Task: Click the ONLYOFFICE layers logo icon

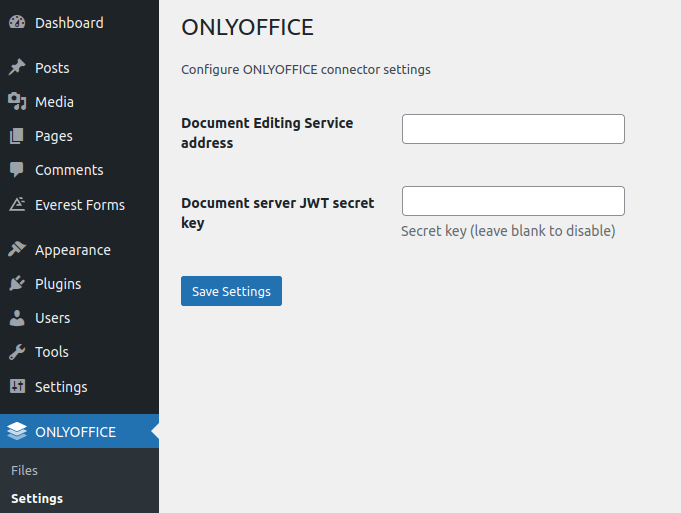Action: (17, 432)
